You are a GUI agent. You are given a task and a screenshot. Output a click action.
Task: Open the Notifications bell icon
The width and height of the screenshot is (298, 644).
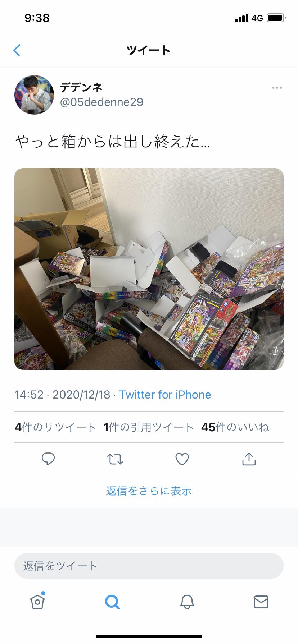click(187, 602)
